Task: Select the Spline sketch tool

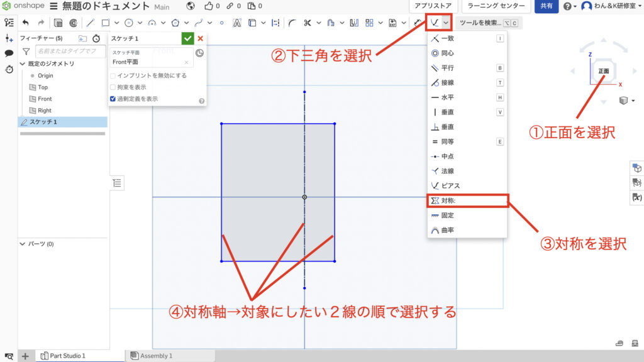Action: click(199, 23)
